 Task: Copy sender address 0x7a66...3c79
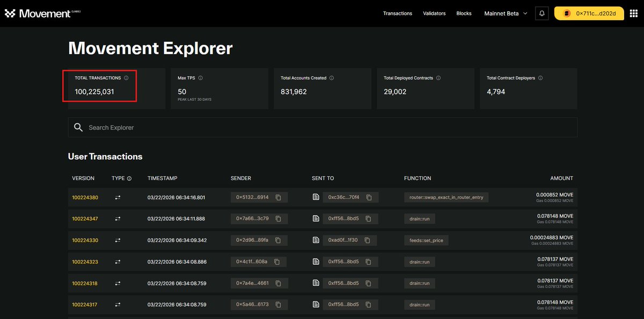(279, 219)
